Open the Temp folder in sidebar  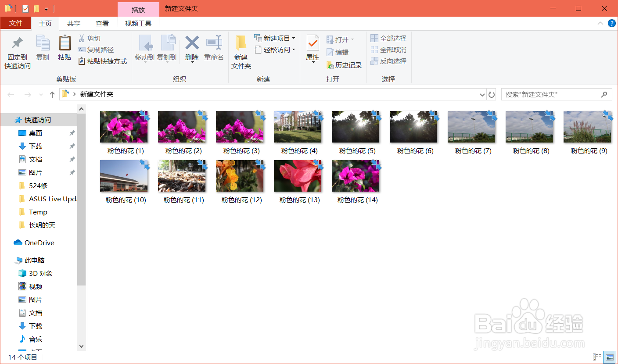pyautogui.click(x=39, y=212)
